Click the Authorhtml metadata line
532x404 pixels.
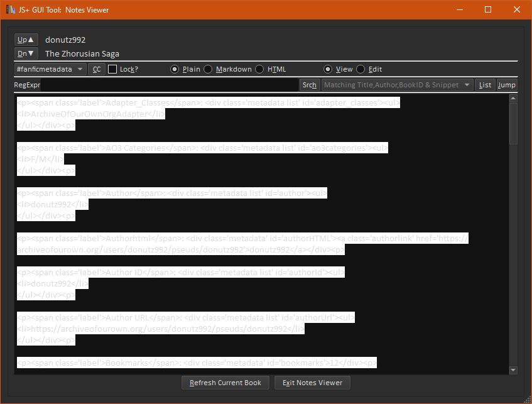click(x=242, y=244)
